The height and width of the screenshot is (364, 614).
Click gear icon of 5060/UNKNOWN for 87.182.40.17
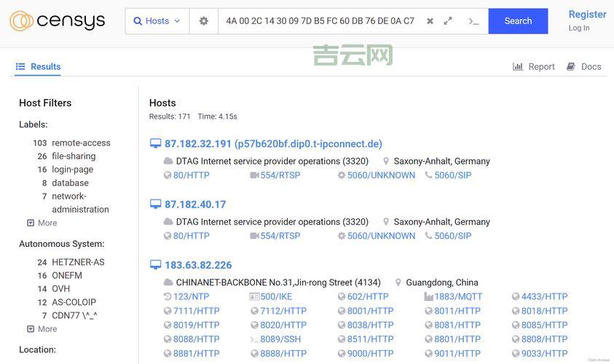pos(342,236)
